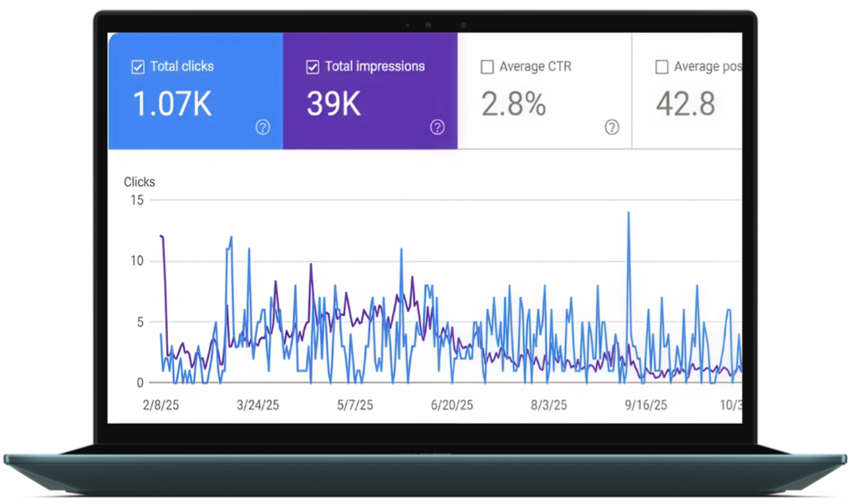Click the 8/3/25 date label
This screenshot has width=856, height=504.
(548, 405)
